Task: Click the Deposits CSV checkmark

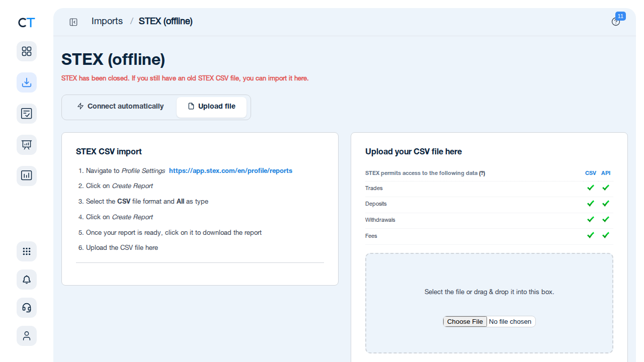Action: (591, 204)
